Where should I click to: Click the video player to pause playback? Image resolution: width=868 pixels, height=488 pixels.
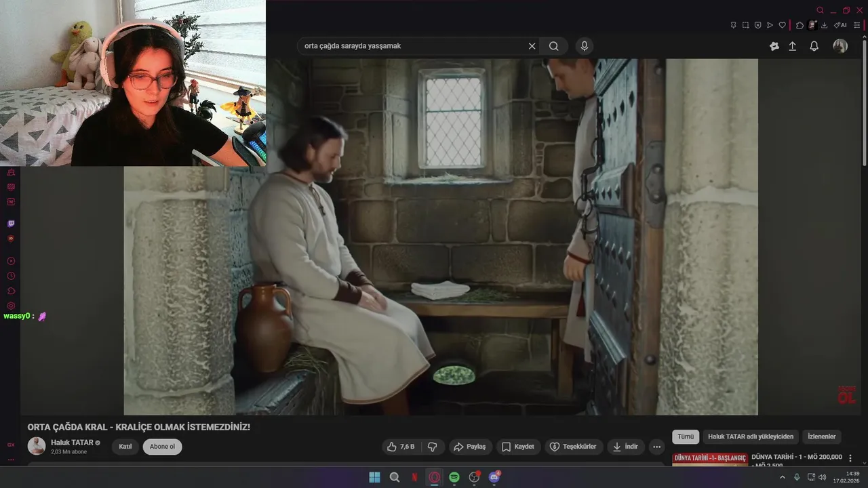(441, 237)
